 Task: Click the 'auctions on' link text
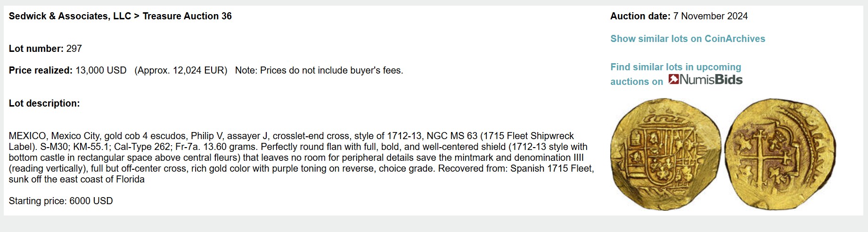click(636, 82)
